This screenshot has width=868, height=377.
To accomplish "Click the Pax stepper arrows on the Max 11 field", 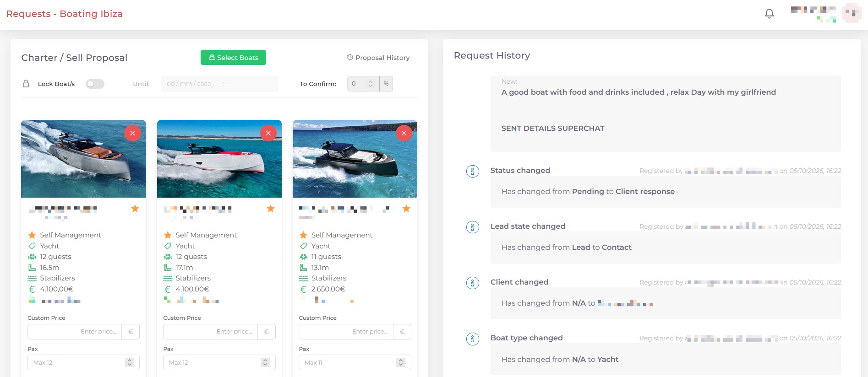I will 401,362.
